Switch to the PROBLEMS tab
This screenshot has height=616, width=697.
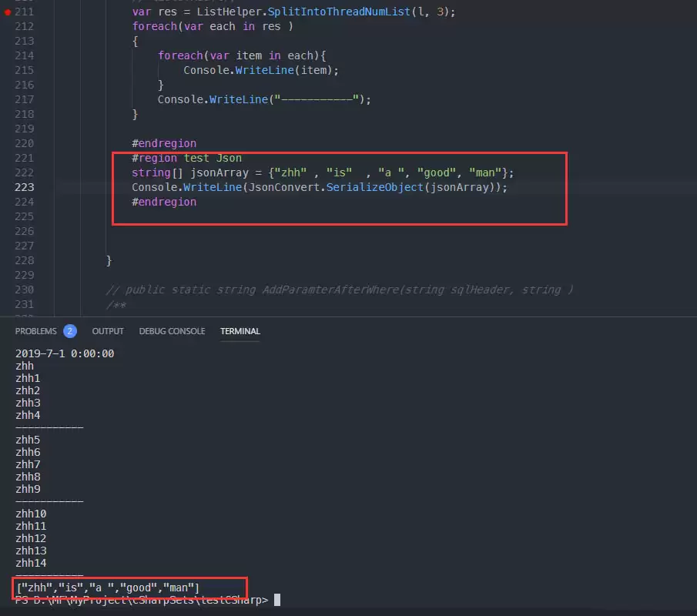pyautogui.click(x=37, y=330)
